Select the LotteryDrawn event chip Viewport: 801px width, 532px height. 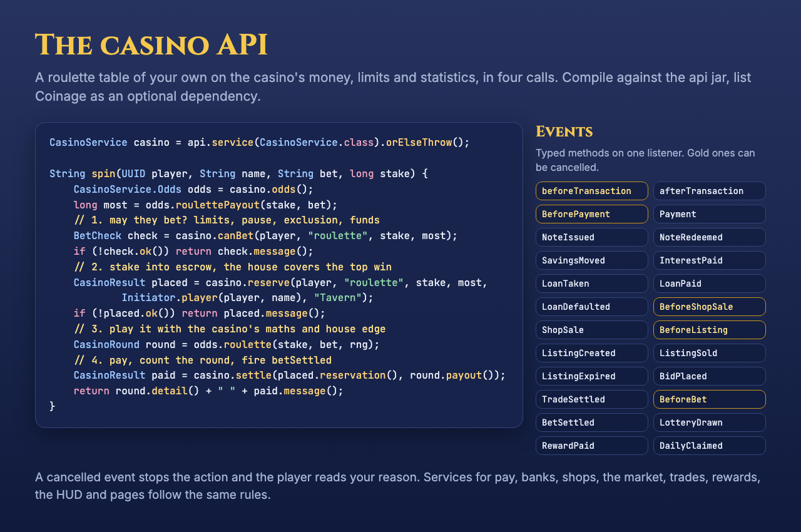(710, 422)
